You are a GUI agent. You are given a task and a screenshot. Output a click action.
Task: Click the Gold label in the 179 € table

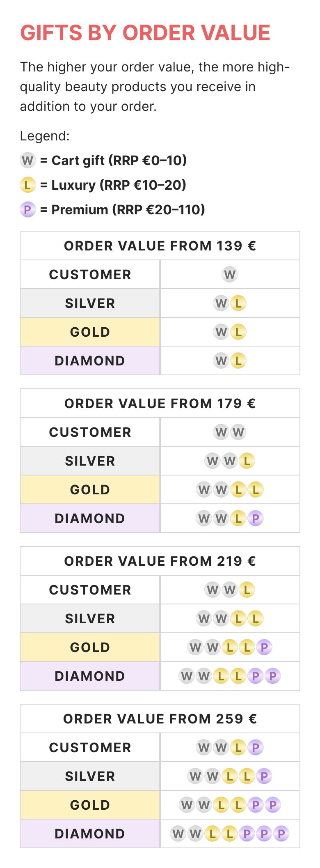pyautogui.click(x=90, y=489)
